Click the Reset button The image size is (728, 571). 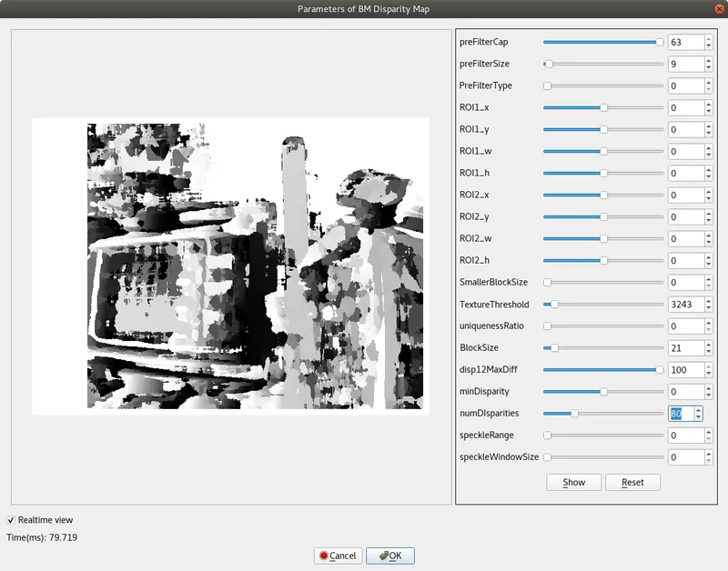click(x=632, y=483)
